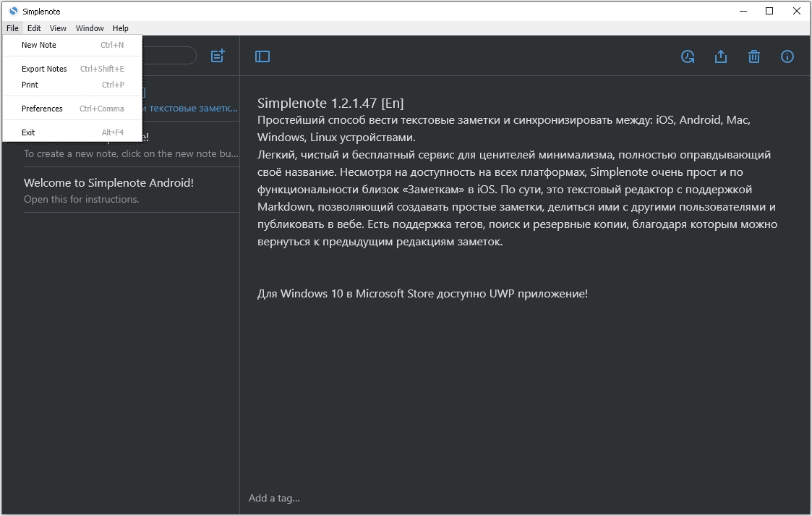Select Exit in File menu
Image resolution: width=812 pixels, height=516 pixels.
[x=72, y=132]
